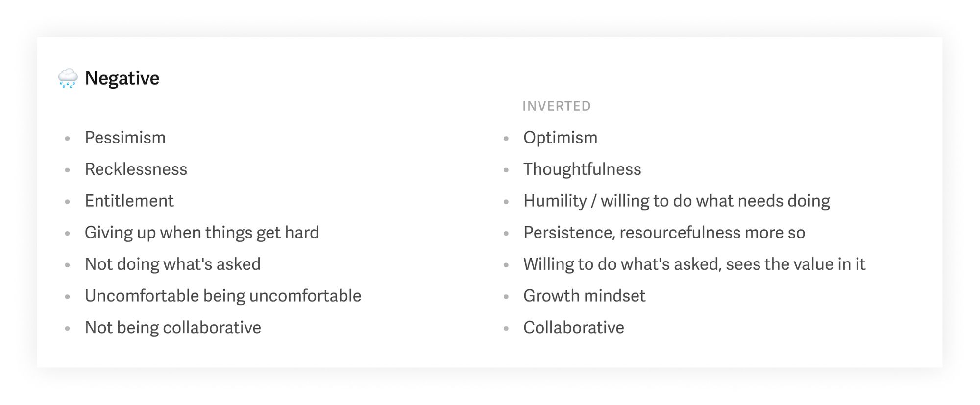980x405 pixels.
Task: Click Humility / willing to do what needs doing
Action: (x=677, y=201)
